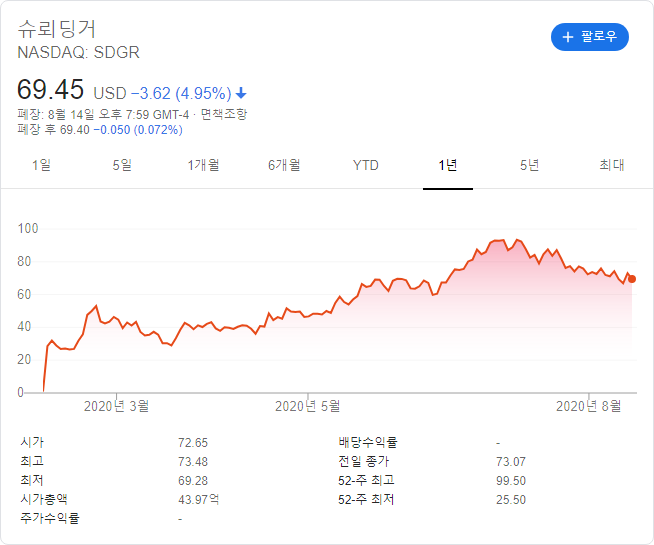Select the 5일 range tab
Screen dimensions: 654x545
tap(122, 165)
